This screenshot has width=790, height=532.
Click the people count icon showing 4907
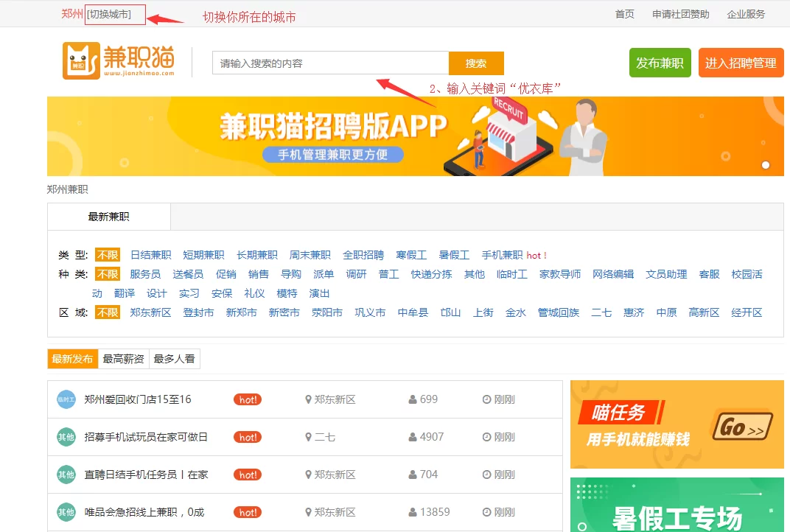tap(410, 436)
